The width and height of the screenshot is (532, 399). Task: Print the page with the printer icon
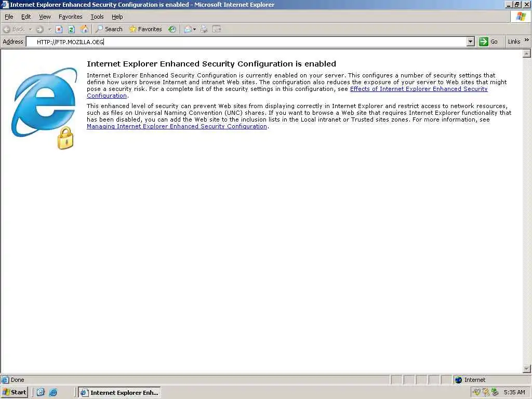204,29
